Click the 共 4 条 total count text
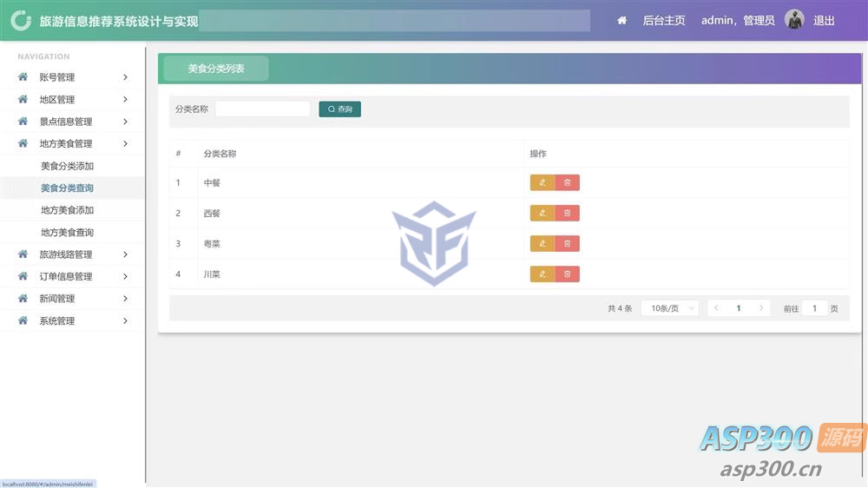Viewport: 868px width, 488px height. (x=620, y=308)
